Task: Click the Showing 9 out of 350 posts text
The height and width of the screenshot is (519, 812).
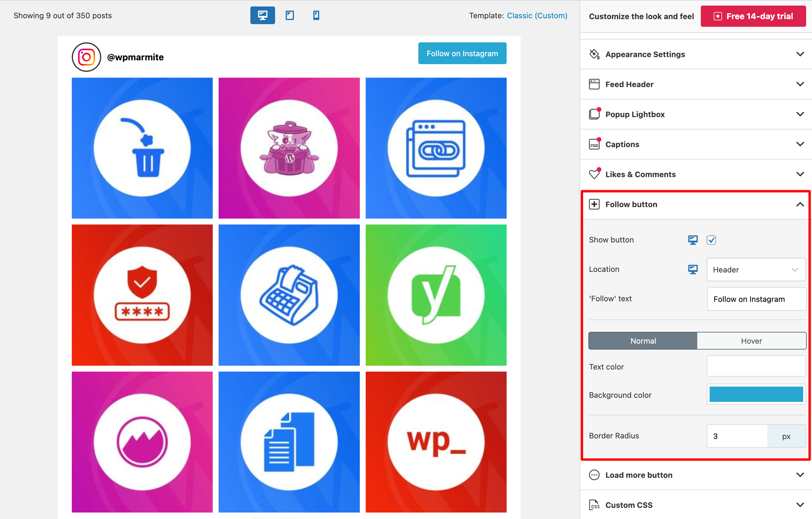Action: [x=63, y=16]
